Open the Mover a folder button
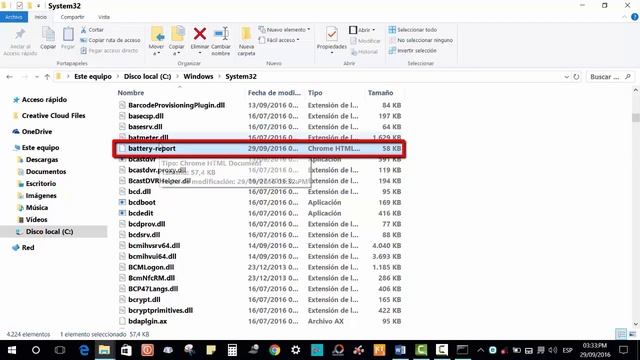Screen dimensions: 640x360 point(156,40)
